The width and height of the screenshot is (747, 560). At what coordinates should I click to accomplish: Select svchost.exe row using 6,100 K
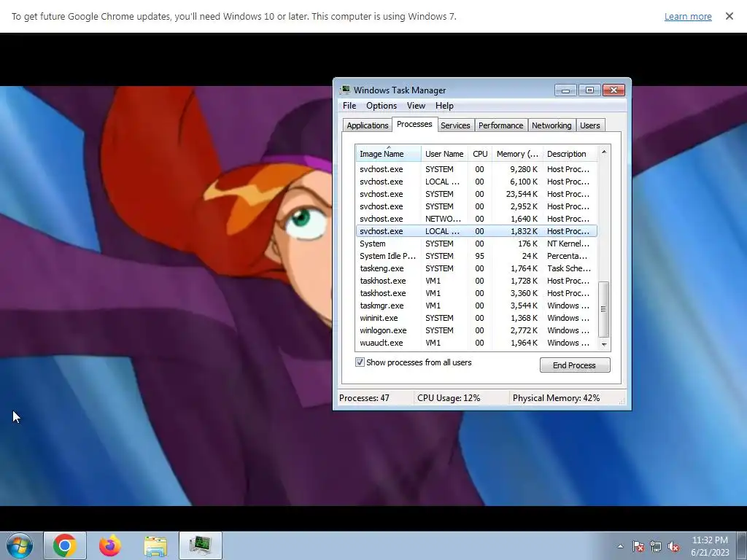476,182
